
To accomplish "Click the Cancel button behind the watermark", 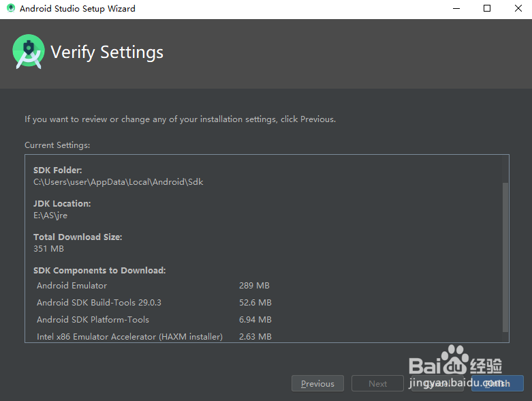I will [x=438, y=383].
